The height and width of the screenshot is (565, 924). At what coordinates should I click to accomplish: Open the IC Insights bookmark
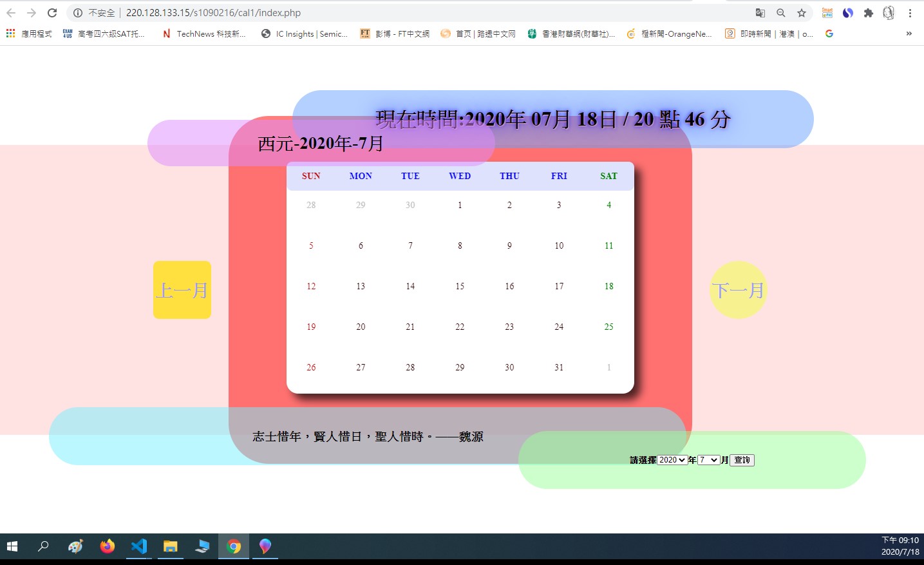tap(305, 34)
